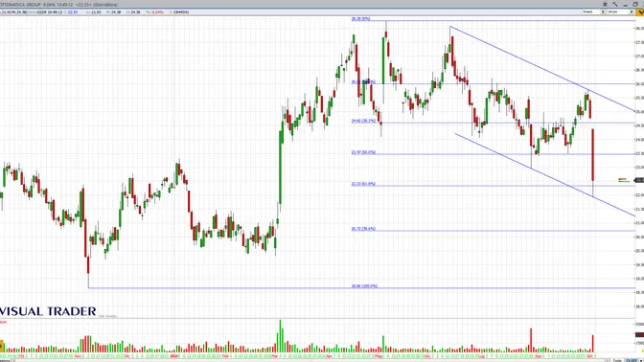Click the dark volume marker on volume axis
Image resolution: width=644 pixels, height=362 pixels.
639,335
